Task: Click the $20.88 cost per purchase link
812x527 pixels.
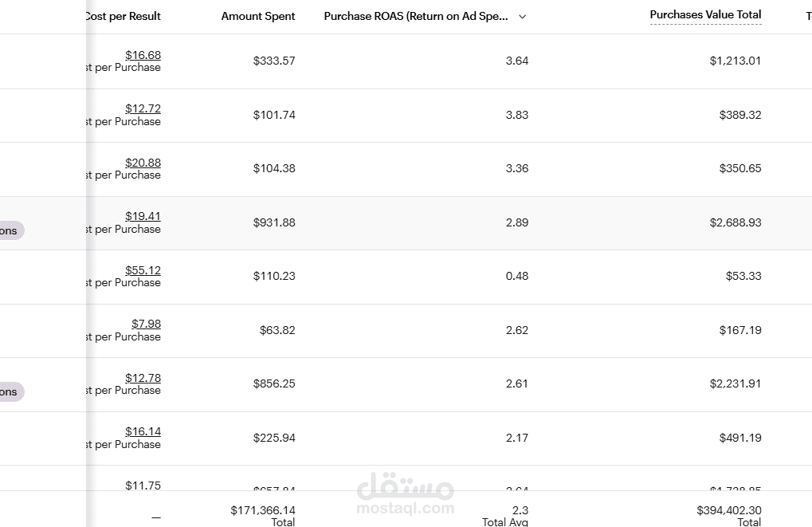Action: coord(143,163)
